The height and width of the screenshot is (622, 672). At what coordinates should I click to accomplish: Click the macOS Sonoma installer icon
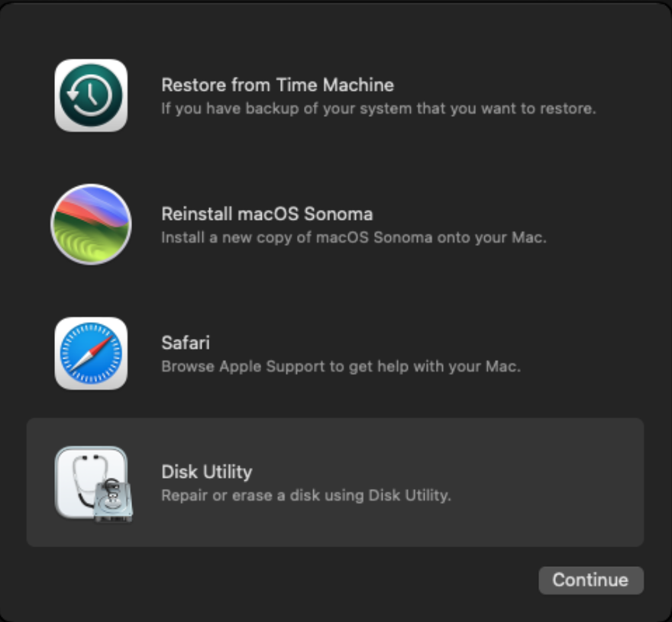click(x=91, y=220)
